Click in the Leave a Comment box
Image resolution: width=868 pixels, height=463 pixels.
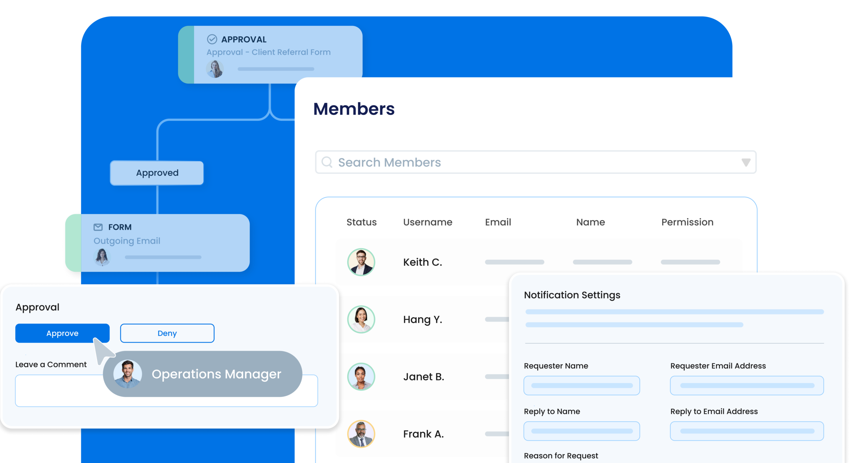click(166, 390)
